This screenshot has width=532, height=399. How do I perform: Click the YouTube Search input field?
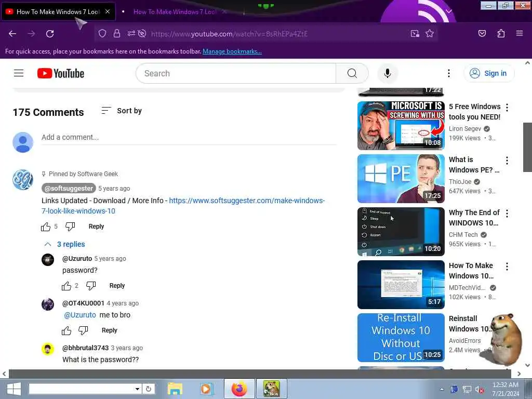pos(236,73)
